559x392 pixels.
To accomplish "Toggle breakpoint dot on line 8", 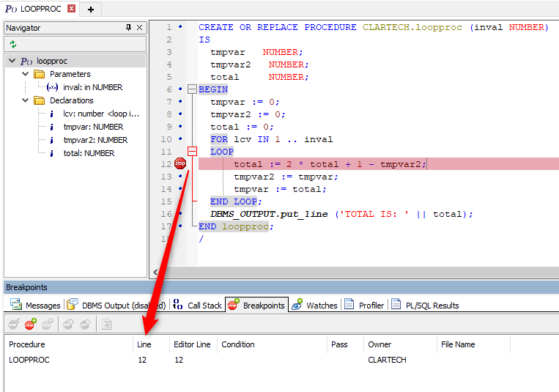I will 180,114.
